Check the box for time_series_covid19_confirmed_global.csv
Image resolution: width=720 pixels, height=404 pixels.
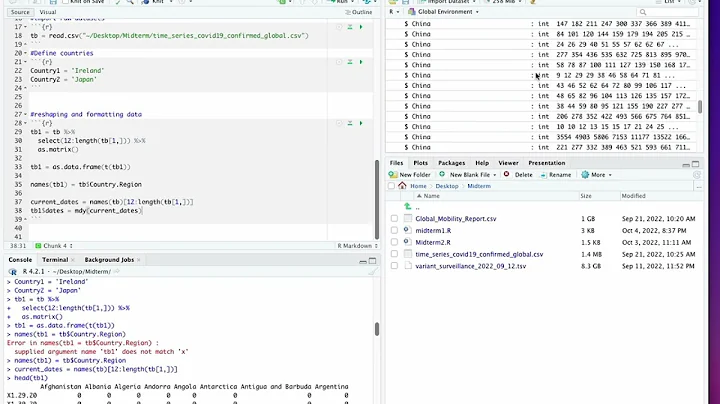point(394,254)
